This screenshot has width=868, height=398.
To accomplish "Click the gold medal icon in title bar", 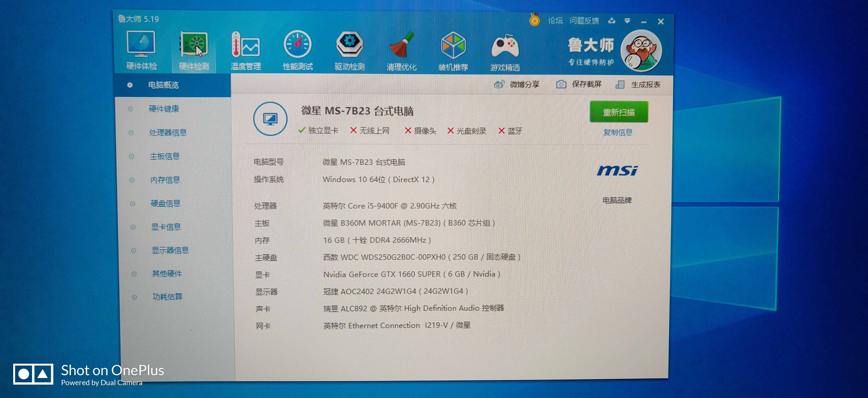I will coord(534,20).
